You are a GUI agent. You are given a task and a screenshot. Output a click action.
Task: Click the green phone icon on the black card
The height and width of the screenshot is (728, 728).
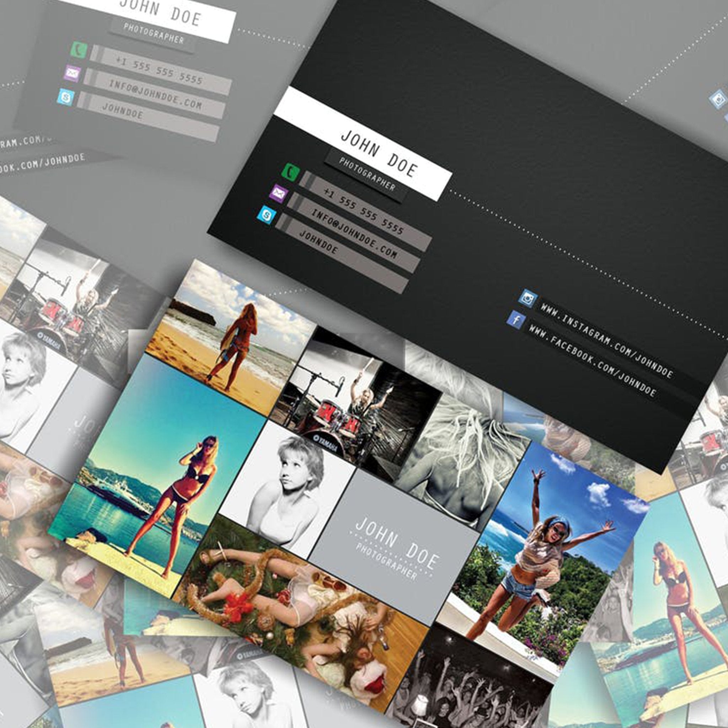click(x=290, y=172)
